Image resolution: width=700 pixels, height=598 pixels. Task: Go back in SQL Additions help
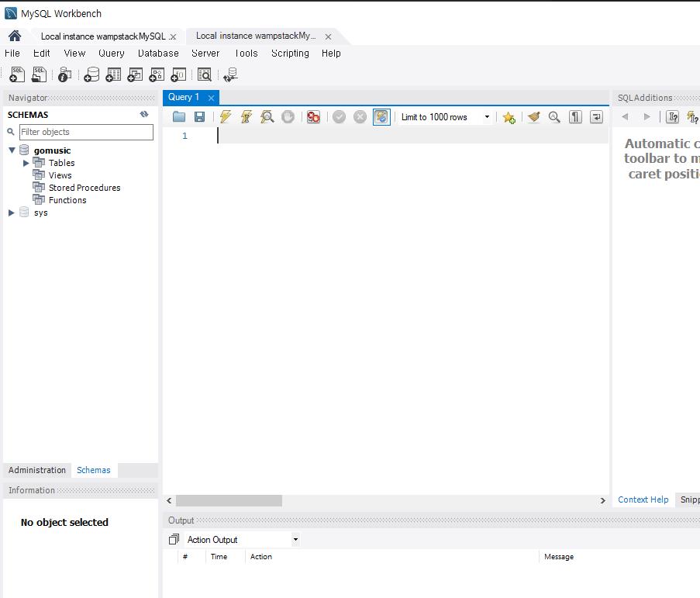click(625, 116)
